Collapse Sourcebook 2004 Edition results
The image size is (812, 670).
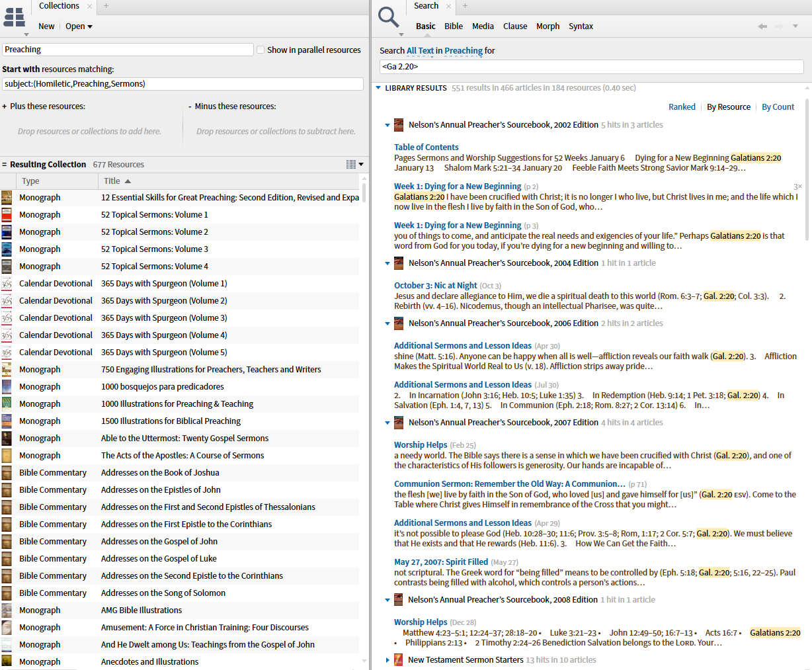coord(387,263)
